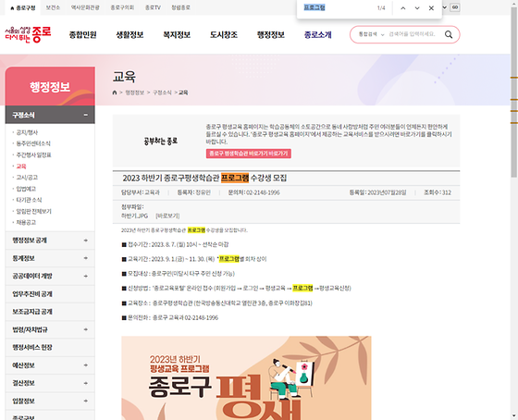518x420 pixels.
Task: Open 도시창조 main menu
Action: 224,35
